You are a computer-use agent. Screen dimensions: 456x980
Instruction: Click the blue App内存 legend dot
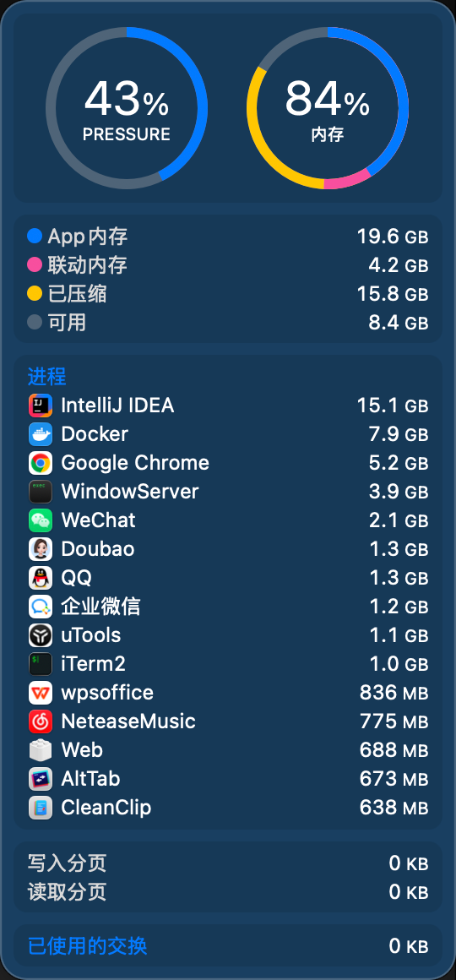(x=35, y=237)
